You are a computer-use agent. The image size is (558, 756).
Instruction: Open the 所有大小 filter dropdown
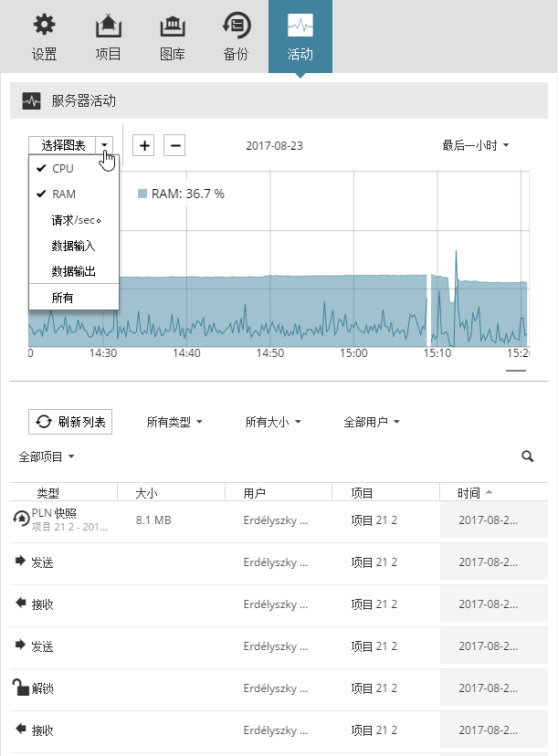[x=272, y=422]
